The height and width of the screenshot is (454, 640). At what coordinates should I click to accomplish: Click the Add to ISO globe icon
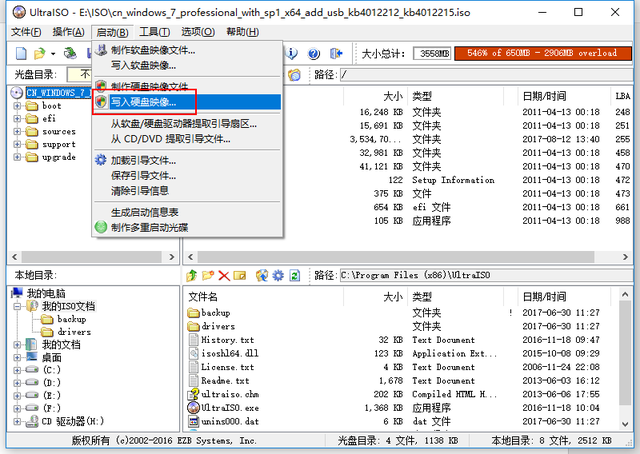click(x=262, y=276)
